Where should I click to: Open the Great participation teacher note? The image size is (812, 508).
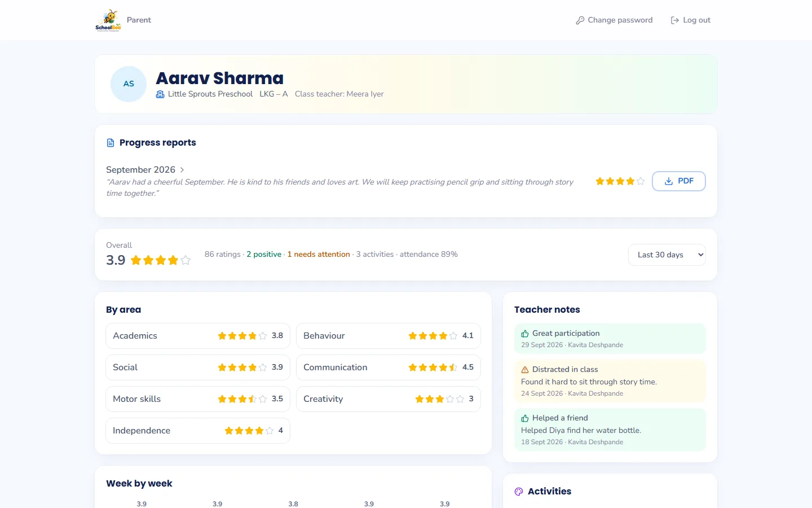click(610, 339)
